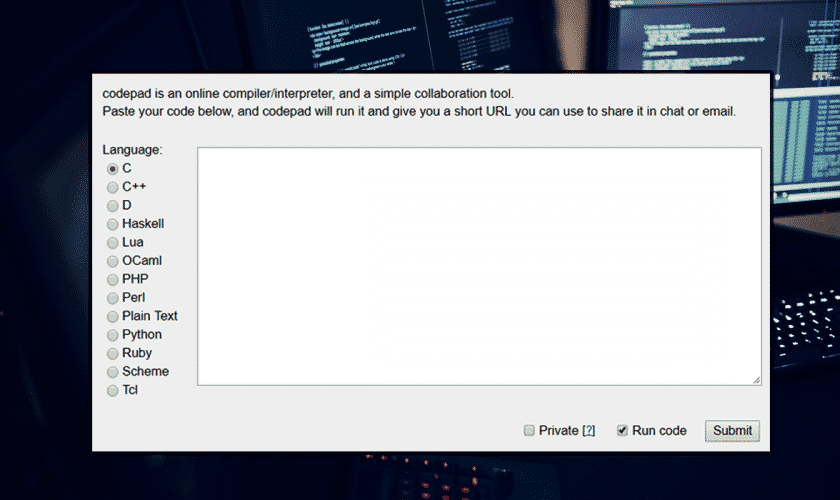Image resolution: width=840 pixels, height=500 pixels.
Task: Select Haskell radio button
Action: (x=112, y=224)
